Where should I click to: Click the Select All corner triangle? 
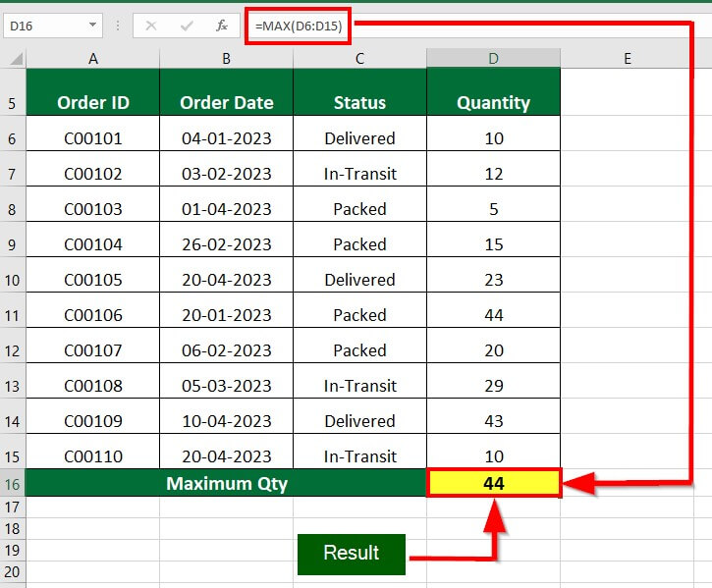pos(17,59)
